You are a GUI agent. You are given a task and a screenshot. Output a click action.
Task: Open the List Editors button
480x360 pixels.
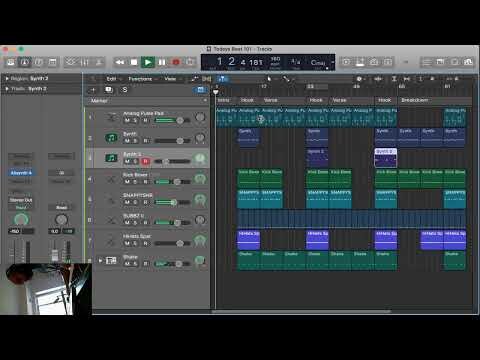[427, 62]
